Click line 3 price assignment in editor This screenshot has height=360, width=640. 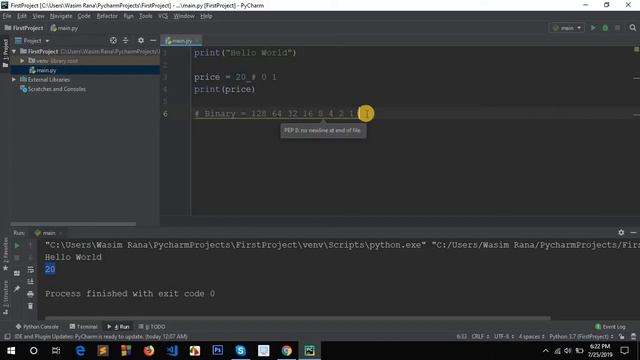(x=235, y=77)
